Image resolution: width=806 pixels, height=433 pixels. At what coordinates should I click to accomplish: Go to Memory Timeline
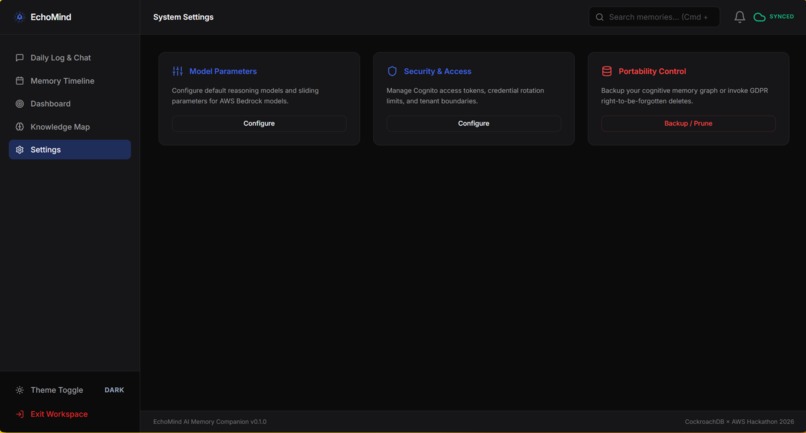70,81
